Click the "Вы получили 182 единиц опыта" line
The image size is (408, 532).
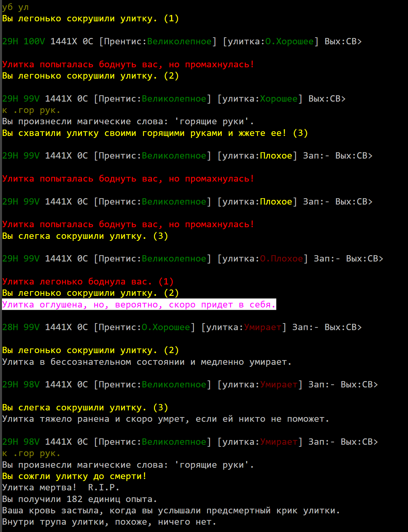click(x=79, y=499)
